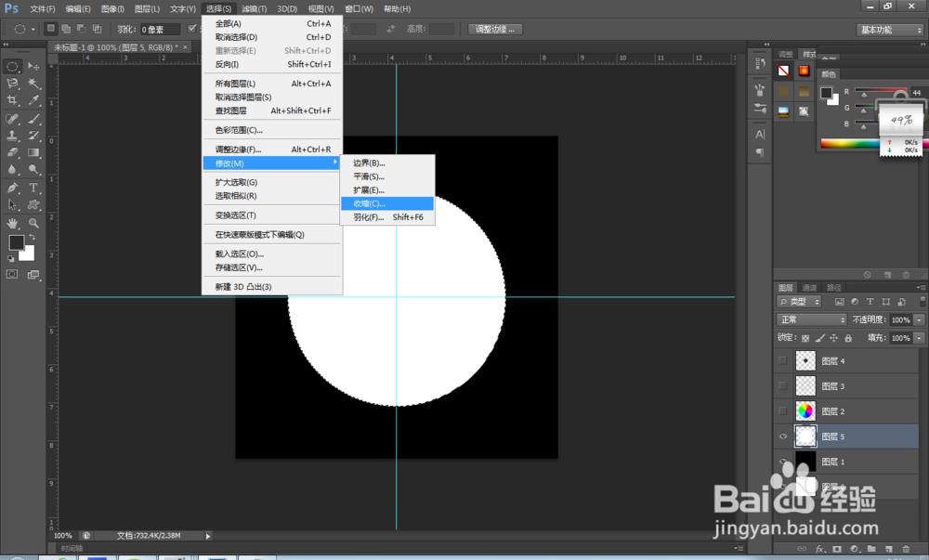Screen dimensions: 929x560
Task: Expand the status bar info arrow
Action: pos(208,536)
